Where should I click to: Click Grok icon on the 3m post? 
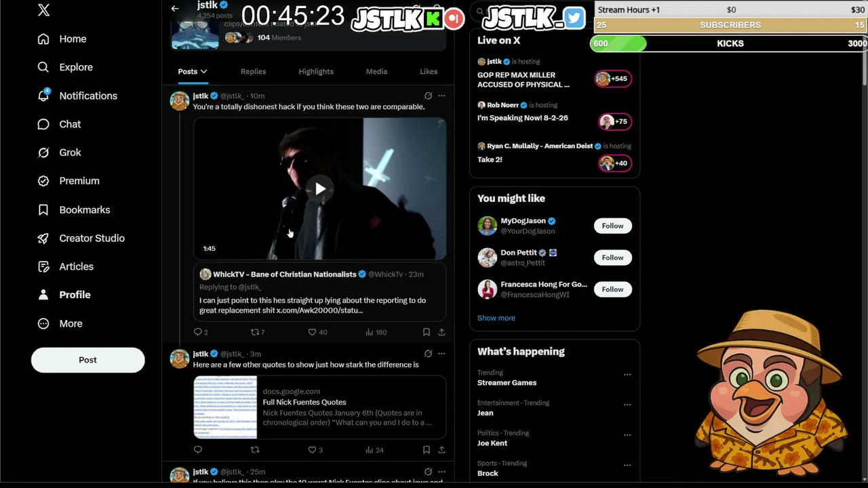point(428,354)
